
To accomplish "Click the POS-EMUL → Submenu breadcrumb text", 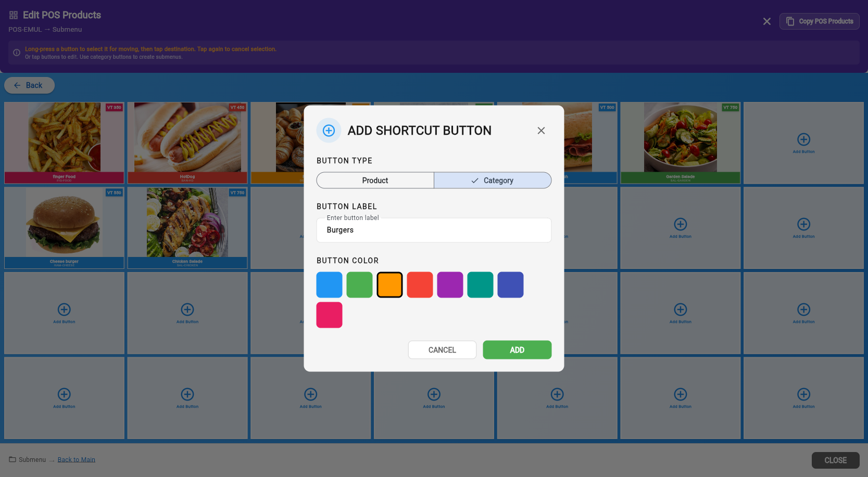I will [45, 30].
